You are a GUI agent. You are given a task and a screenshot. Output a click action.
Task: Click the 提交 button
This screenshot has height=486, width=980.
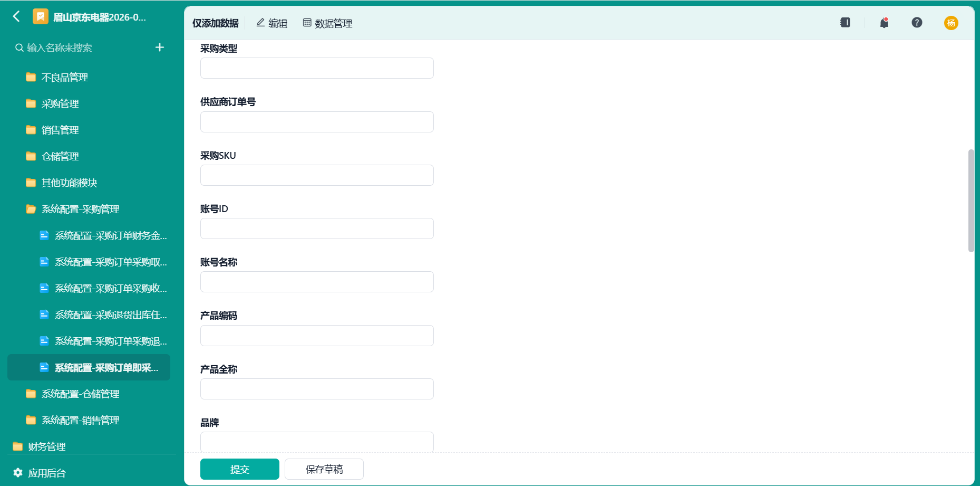[x=240, y=469]
